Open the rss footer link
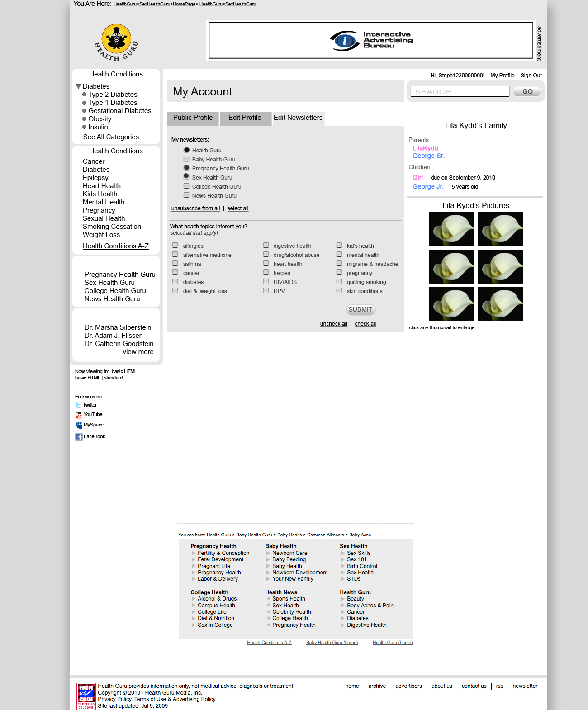 (499, 686)
